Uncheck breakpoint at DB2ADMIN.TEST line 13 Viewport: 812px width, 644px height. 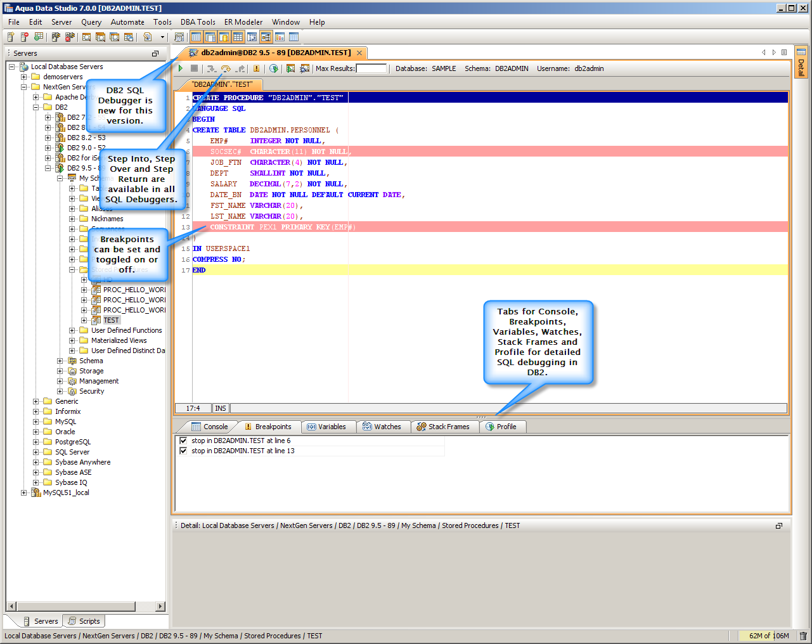click(x=184, y=451)
